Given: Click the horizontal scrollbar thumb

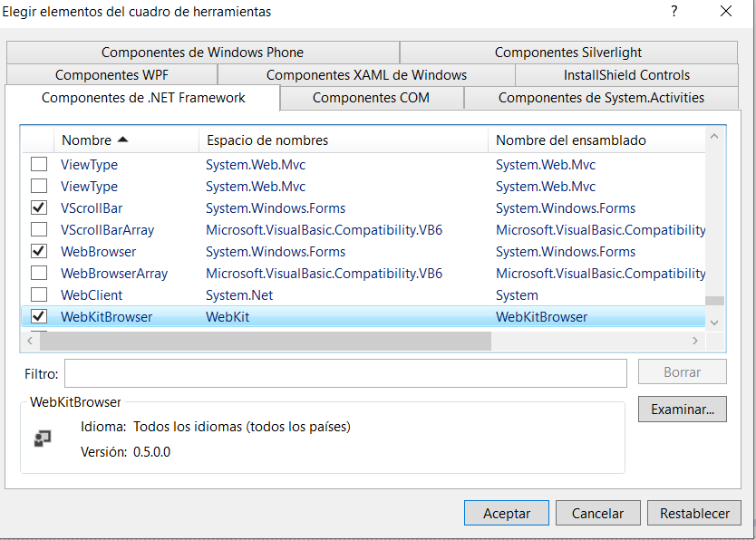Looking at the screenshot, I should tap(266, 341).
